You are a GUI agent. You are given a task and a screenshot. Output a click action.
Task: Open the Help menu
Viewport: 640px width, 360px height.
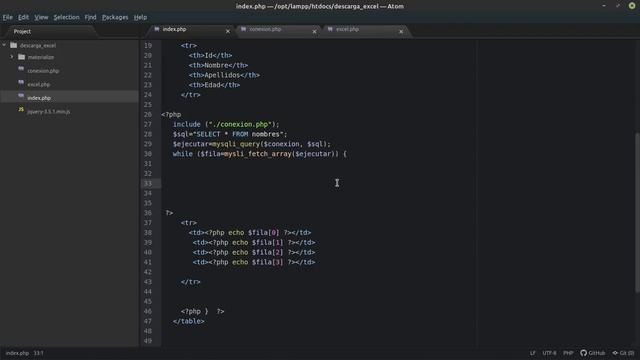140,17
